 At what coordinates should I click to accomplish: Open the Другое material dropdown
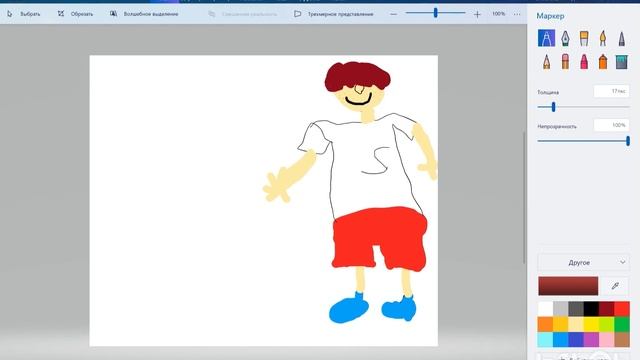[583, 262]
